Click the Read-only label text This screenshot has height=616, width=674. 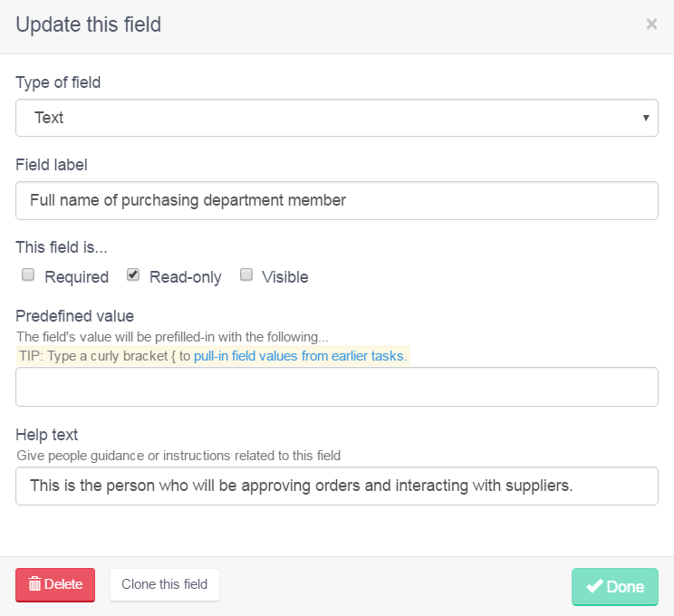[186, 277]
